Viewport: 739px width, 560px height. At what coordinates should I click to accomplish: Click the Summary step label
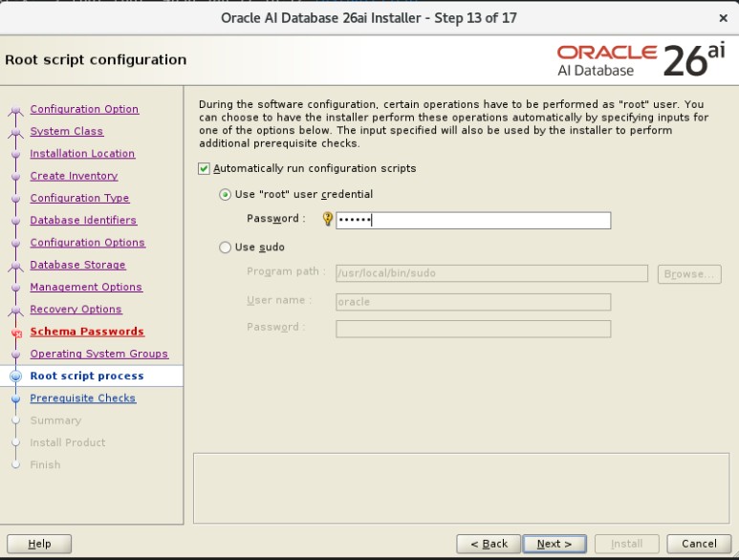55,420
